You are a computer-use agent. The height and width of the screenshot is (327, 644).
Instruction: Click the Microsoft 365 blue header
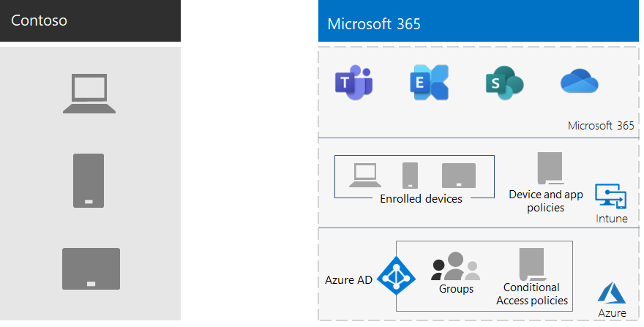click(x=479, y=20)
